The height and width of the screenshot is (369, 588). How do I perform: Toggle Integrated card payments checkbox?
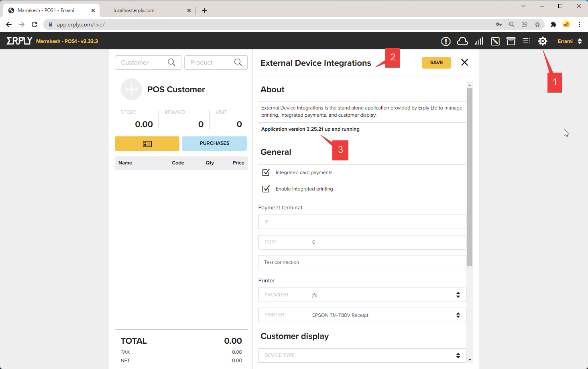coord(266,172)
